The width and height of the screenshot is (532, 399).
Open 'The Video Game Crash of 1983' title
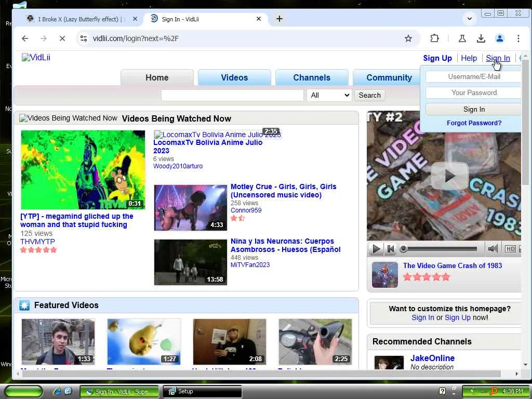[x=453, y=265]
